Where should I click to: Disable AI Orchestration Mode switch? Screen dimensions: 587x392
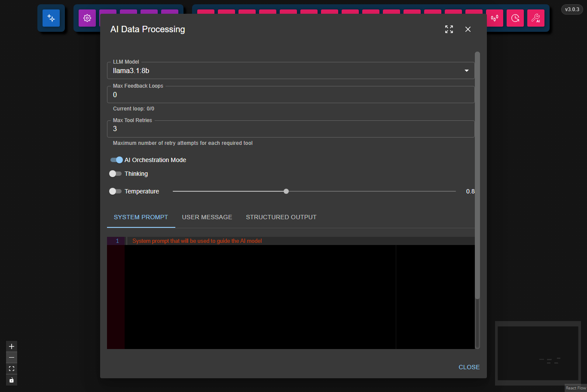pyautogui.click(x=116, y=160)
